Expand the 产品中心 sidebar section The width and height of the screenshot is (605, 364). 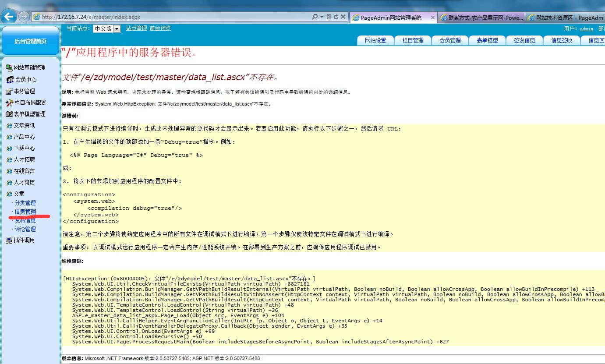point(24,137)
